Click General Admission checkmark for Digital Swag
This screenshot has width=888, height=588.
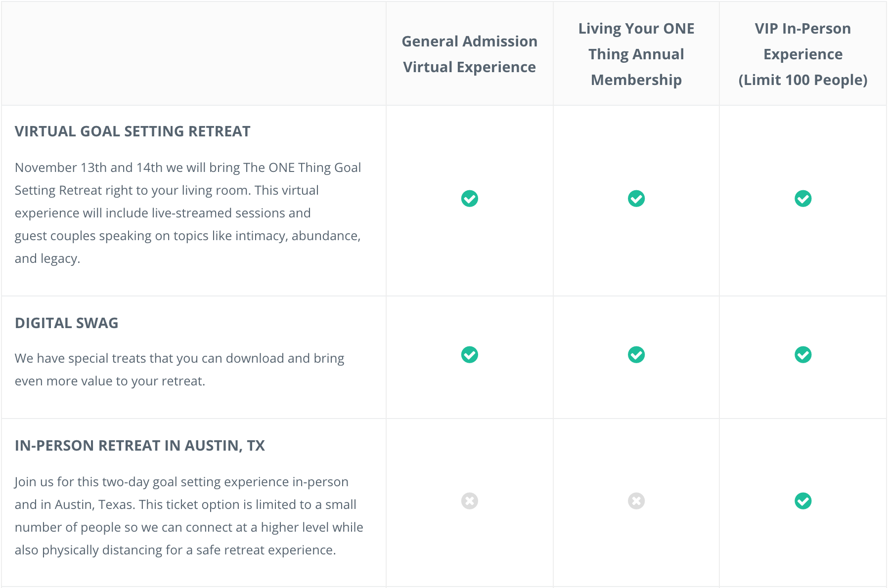pyautogui.click(x=469, y=355)
